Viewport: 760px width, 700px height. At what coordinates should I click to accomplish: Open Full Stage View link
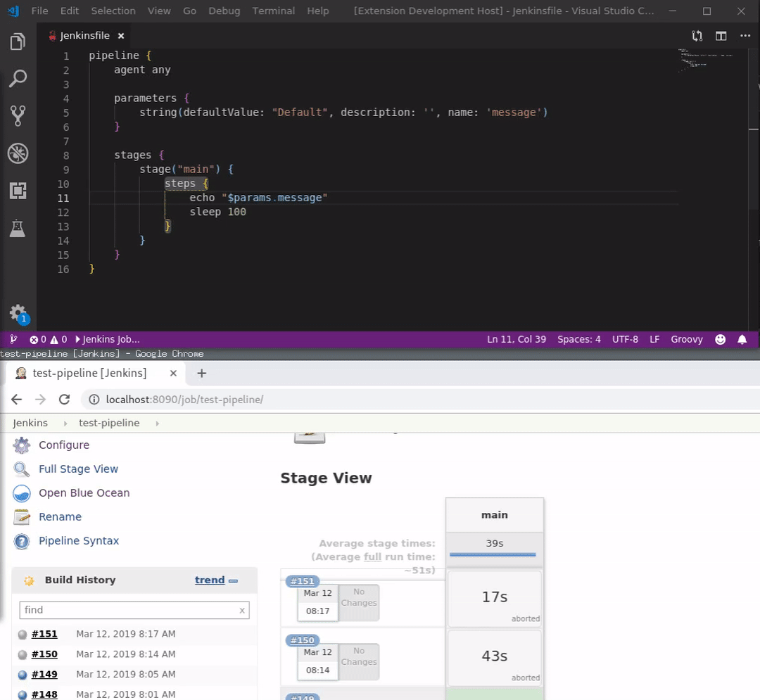pos(79,469)
